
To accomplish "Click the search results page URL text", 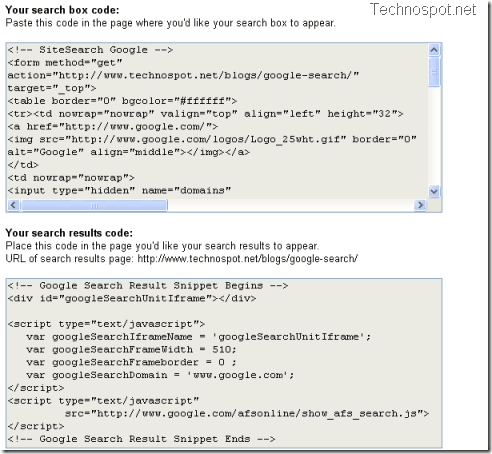I will [x=247, y=259].
